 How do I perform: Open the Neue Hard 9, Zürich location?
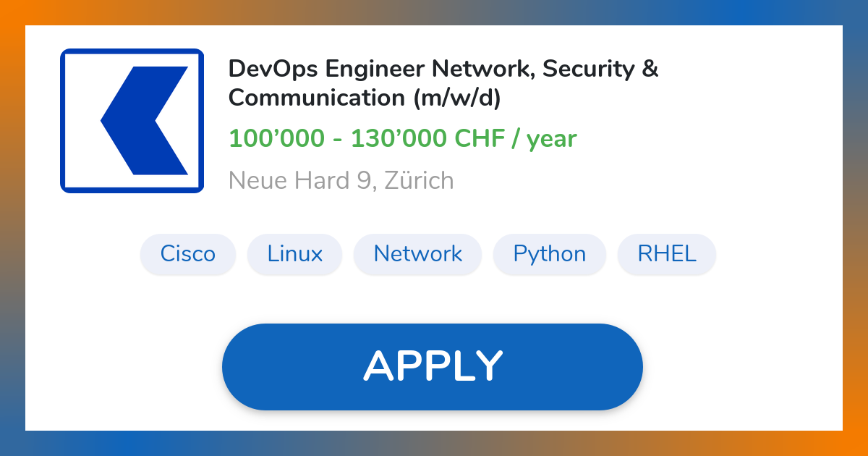pos(341,180)
